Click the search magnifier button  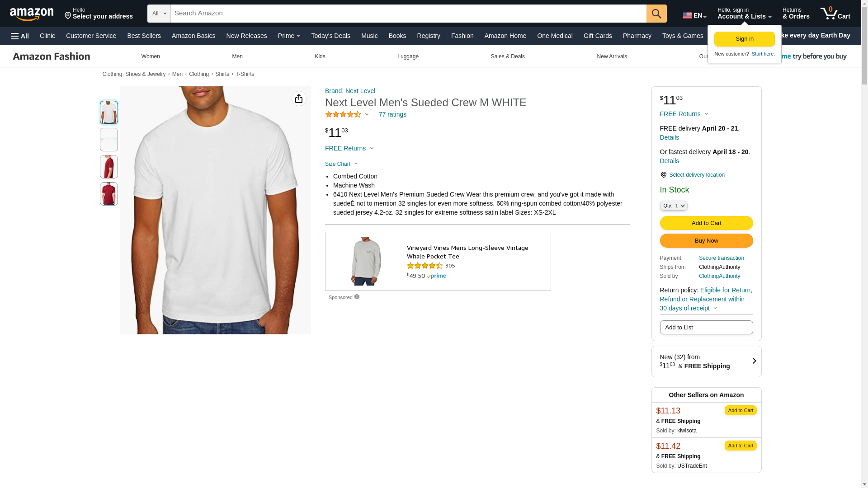(656, 14)
